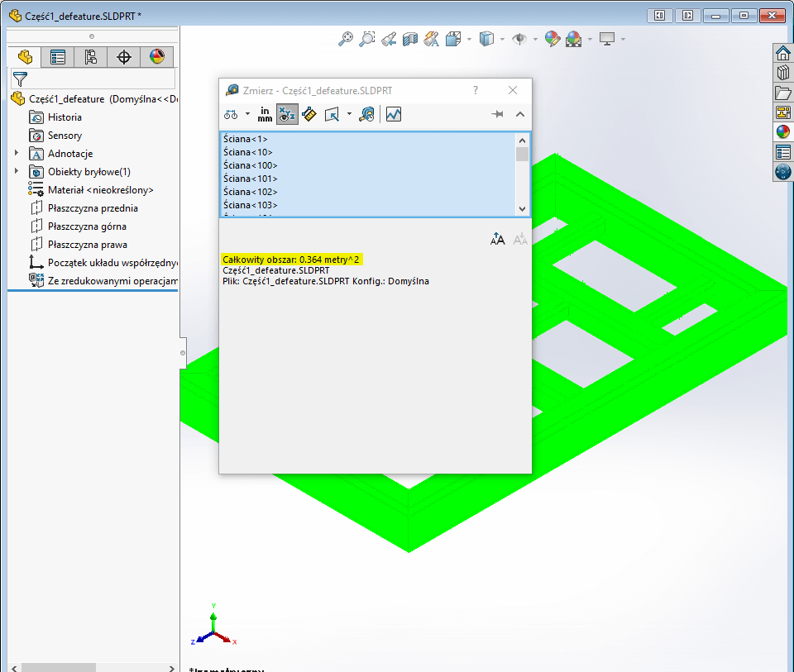Activate the Zoom to Area tool
This screenshot has height=672, width=794.
367,39
